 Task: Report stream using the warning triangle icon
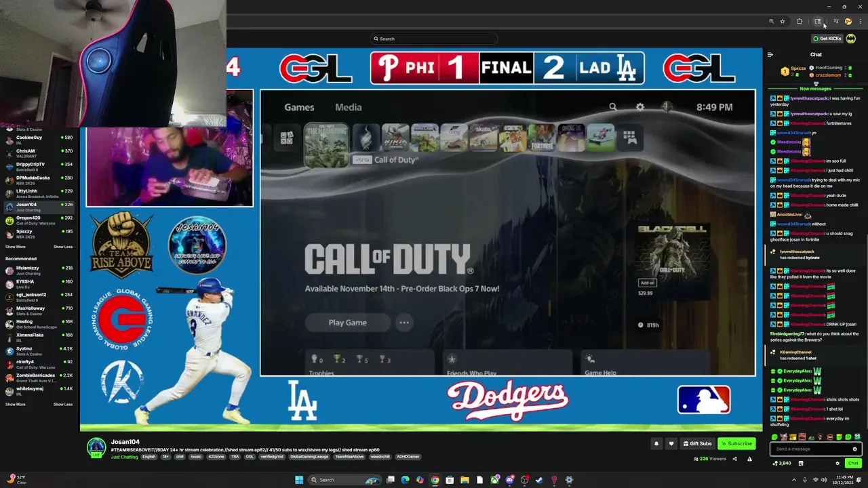tap(749, 459)
